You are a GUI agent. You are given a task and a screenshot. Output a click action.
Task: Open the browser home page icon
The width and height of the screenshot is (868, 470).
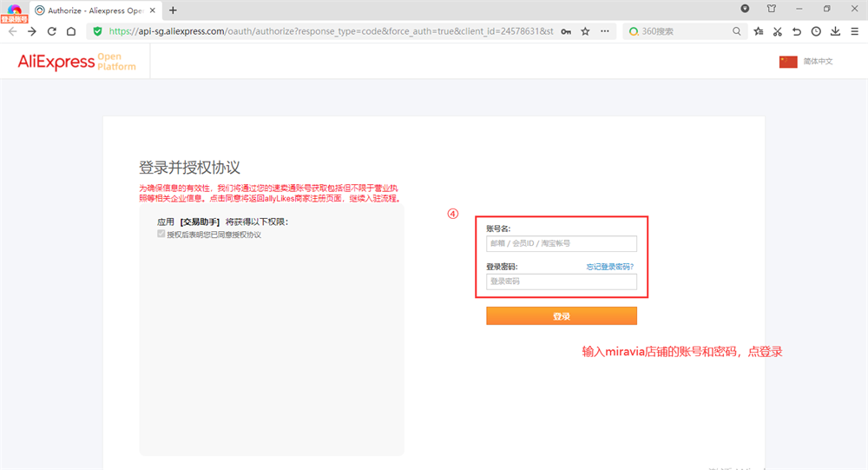[x=71, y=31]
